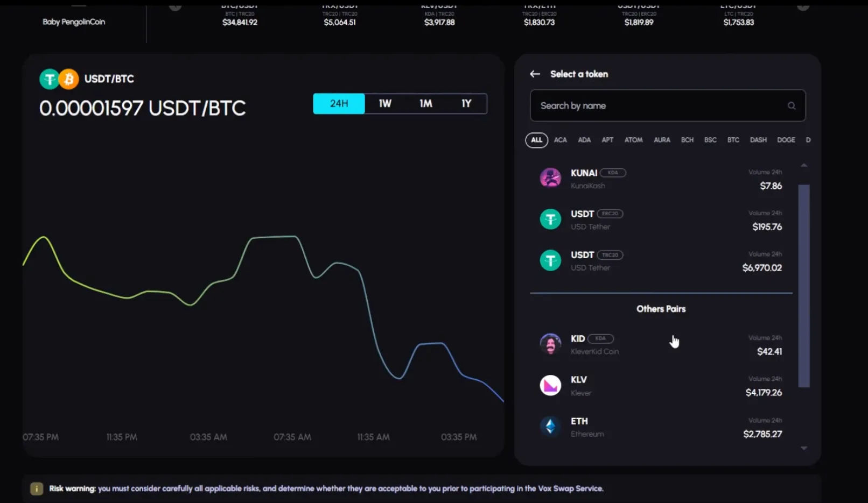Click the KUNAI token logo
This screenshot has height=503, width=868.
point(550,178)
